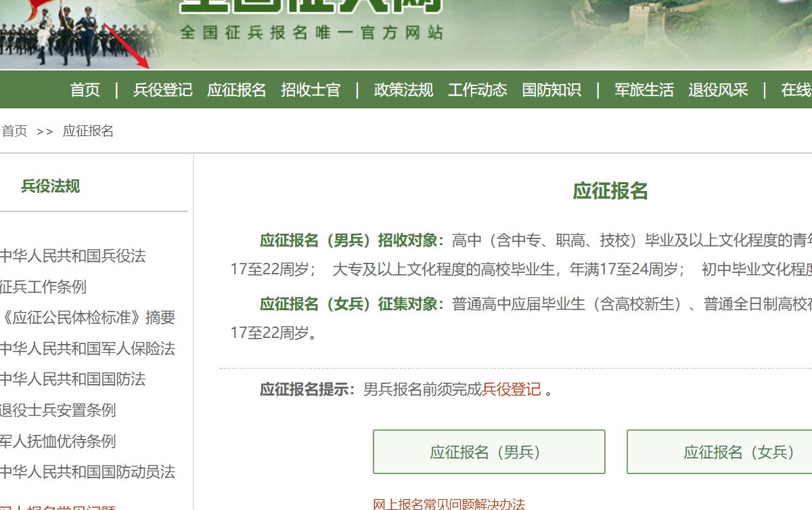Screen dimensions: 812x510
Task: Open the 兵役登记 navigation tab
Action: click(x=162, y=89)
